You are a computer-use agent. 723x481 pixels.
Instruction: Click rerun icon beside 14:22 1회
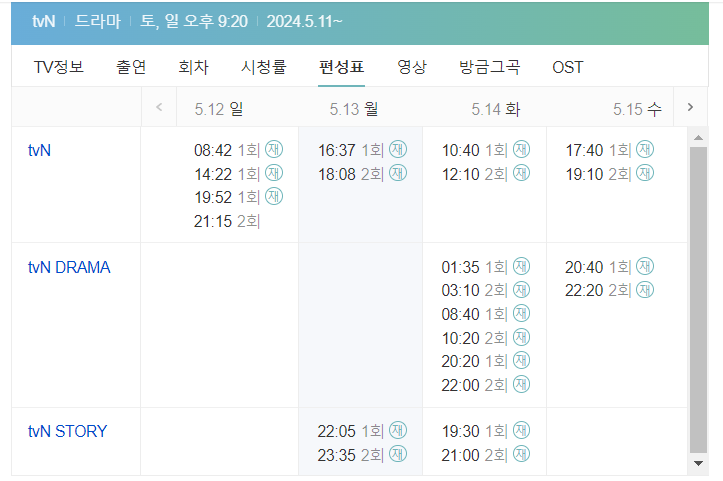tap(274, 173)
